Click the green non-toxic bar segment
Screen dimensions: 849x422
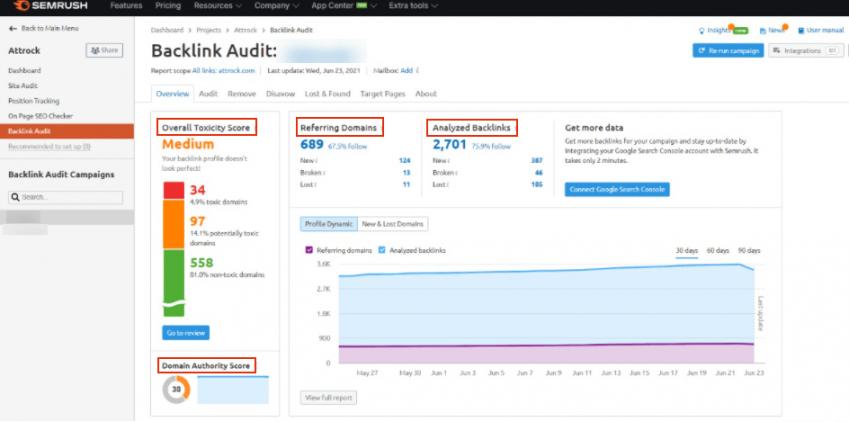click(174, 283)
